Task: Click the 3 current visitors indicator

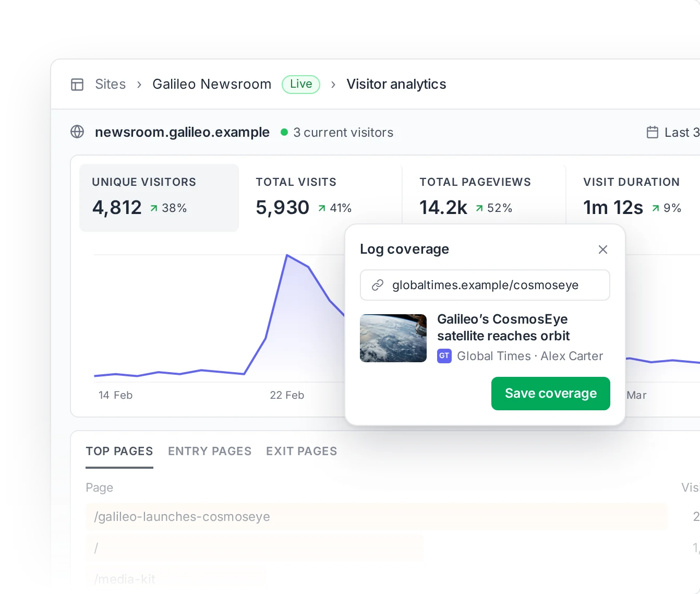Action: (337, 133)
